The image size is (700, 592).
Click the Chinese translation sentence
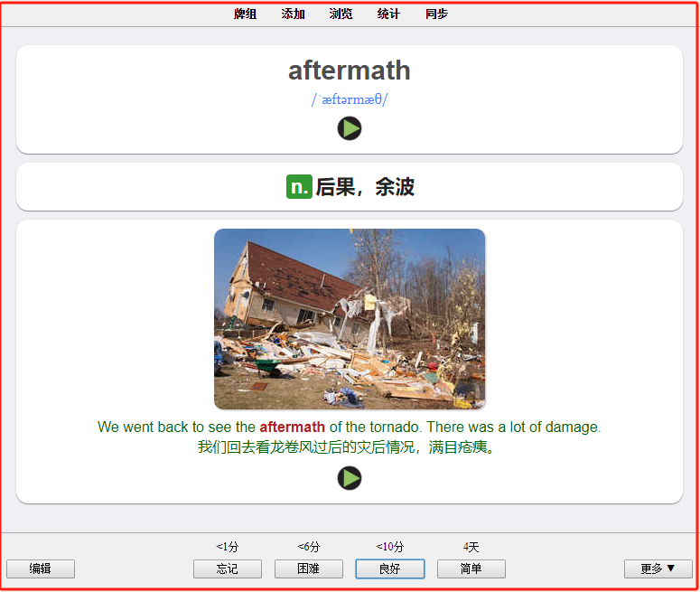click(x=347, y=446)
